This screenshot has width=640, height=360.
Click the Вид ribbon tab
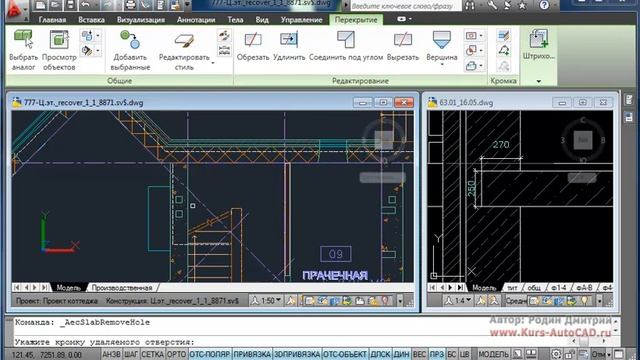[262, 20]
